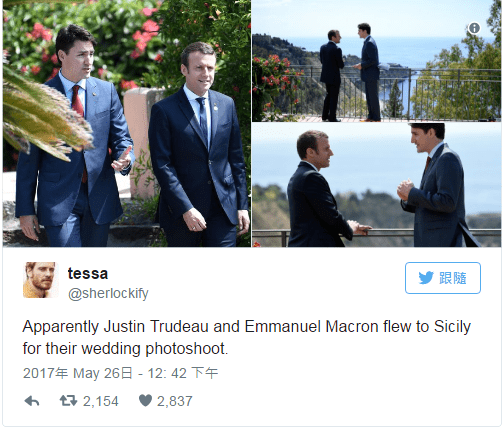
Task: Click the follow button labeled 跟隨
Action: [443, 278]
